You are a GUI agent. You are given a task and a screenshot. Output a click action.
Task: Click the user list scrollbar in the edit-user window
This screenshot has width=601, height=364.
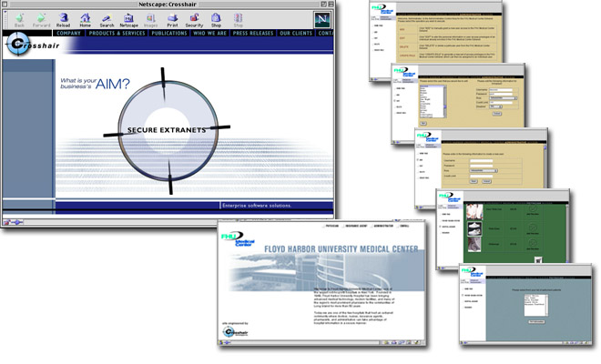click(444, 101)
